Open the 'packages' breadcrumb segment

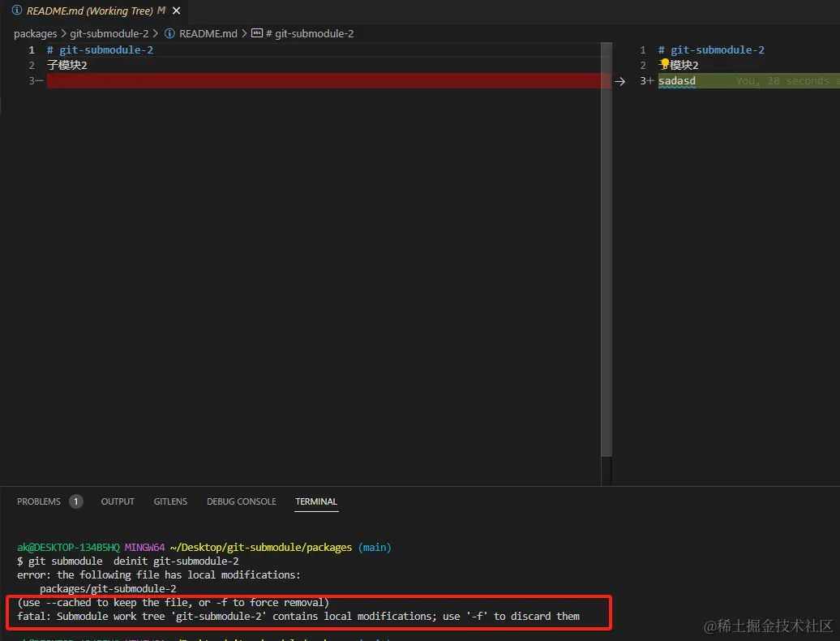36,34
